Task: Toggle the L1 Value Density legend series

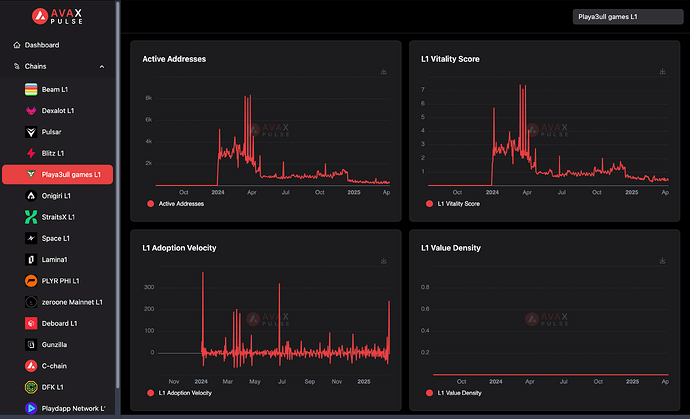Action: 454,393
